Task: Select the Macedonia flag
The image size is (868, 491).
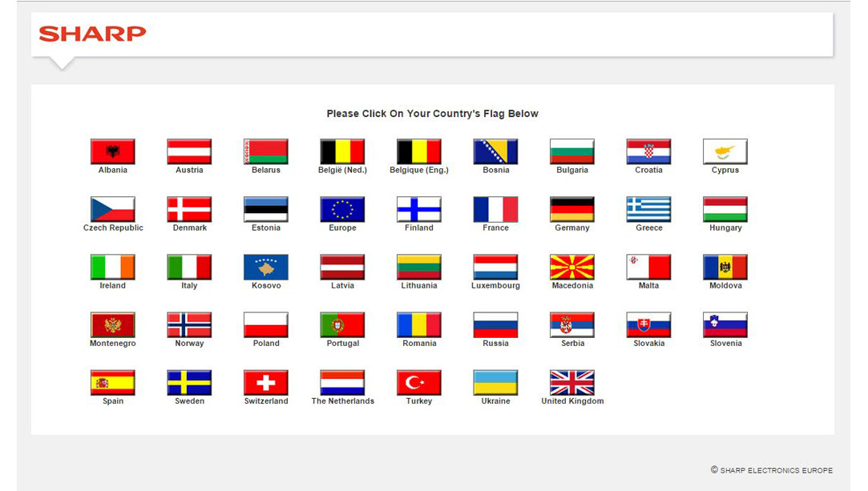Action: click(x=571, y=267)
